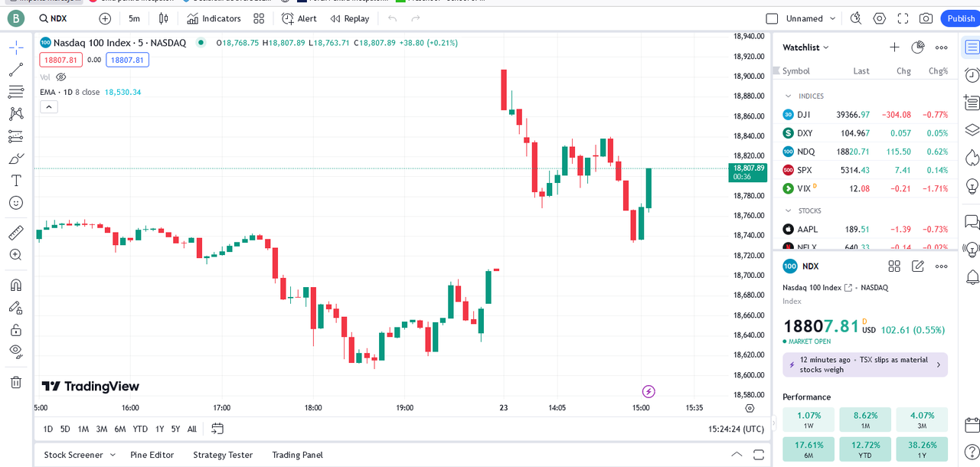Collapse the bottom panel with up chevron

737,455
